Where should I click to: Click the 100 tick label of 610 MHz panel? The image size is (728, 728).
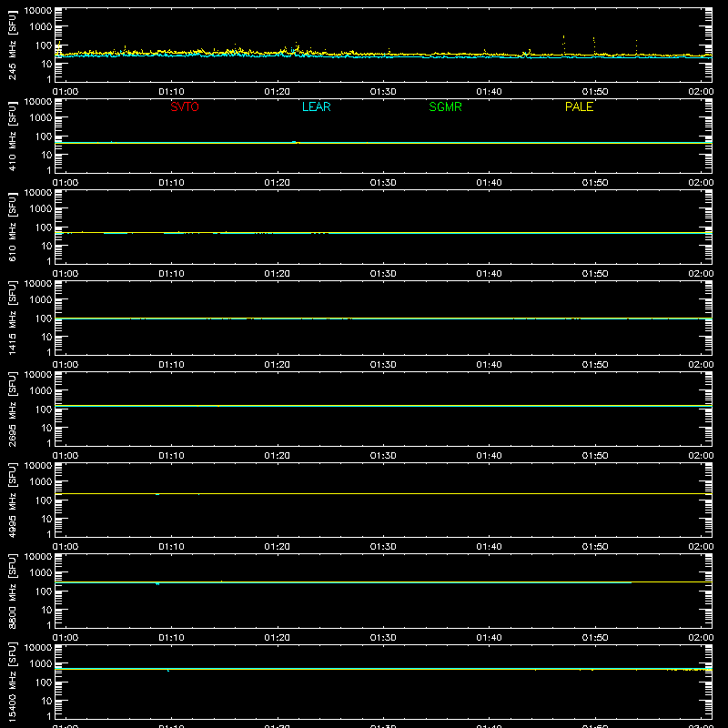[x=44, y=227]
